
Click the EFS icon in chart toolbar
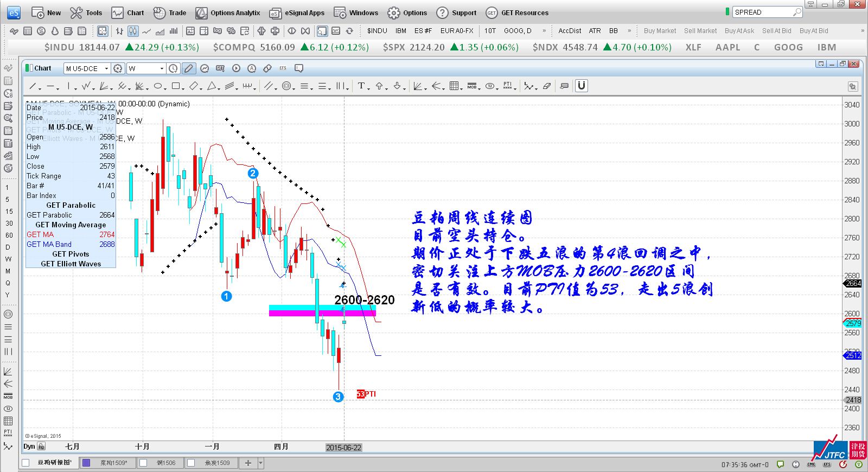[x=283, y=68]
